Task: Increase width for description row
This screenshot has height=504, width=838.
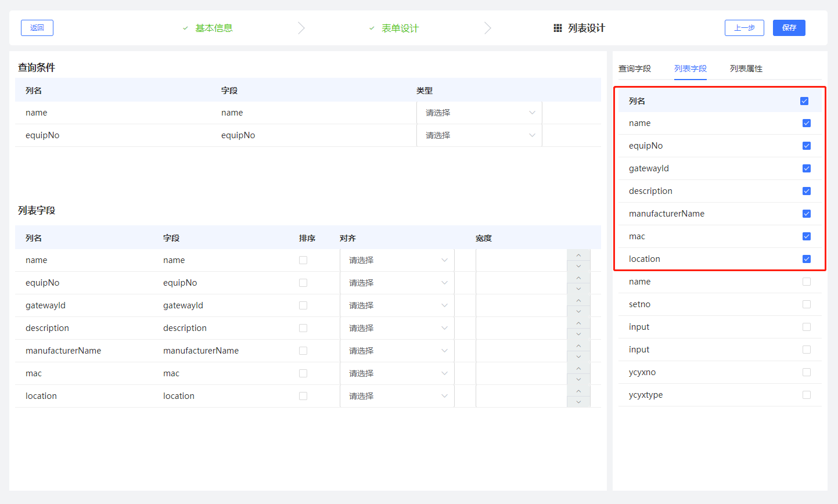Action: tap(578, 323)
